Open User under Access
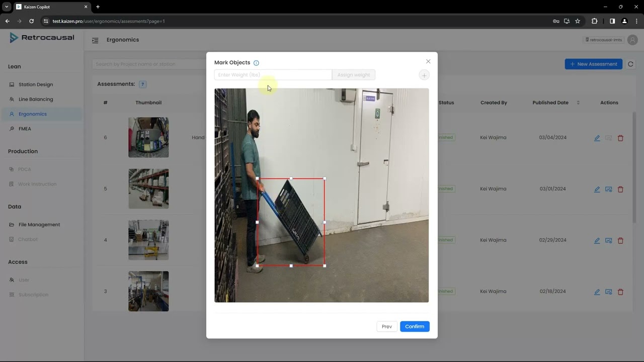Screen dimensions: 644x362 click(x=24, y=280)
